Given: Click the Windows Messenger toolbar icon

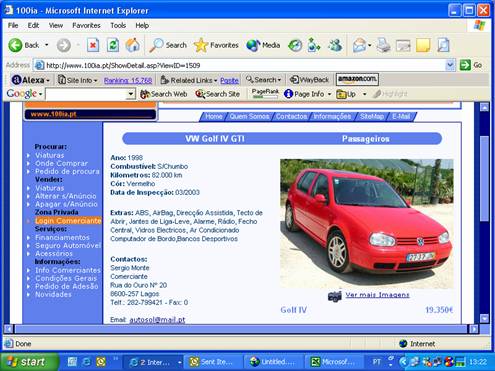Looking at the screenshot, I should click(335, 45).
